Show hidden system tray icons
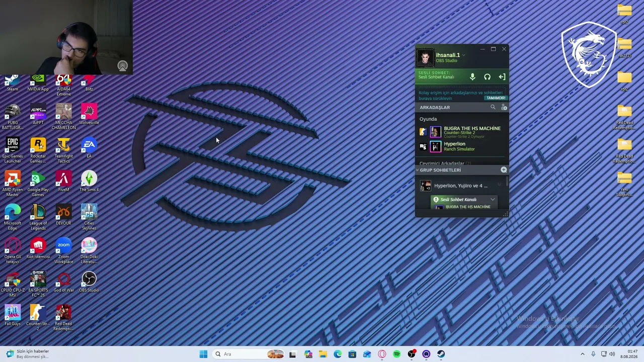This screenshot has width=644, height=362. click(583, 354)
